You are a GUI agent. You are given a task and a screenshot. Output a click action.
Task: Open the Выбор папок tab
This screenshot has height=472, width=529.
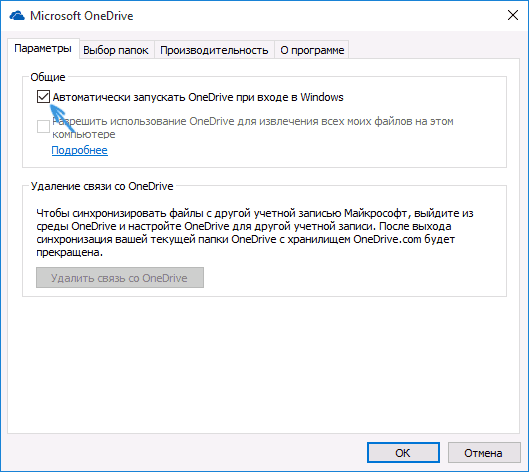coord(116,50)
